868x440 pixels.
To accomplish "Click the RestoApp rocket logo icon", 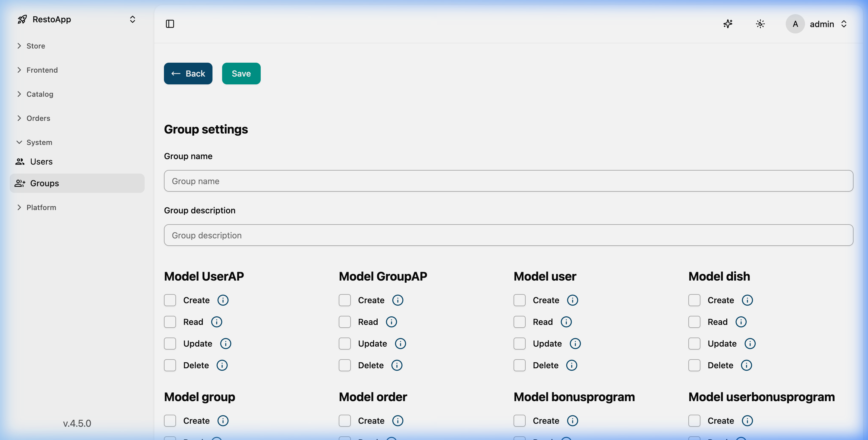I will coord(22,20).
